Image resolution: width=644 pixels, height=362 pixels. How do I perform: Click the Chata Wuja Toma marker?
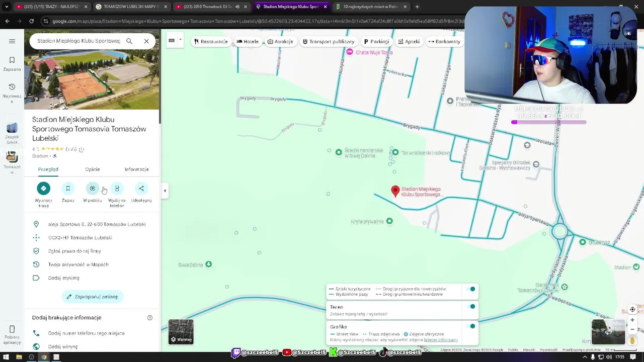pyautogui.click(x=350, y=52)
